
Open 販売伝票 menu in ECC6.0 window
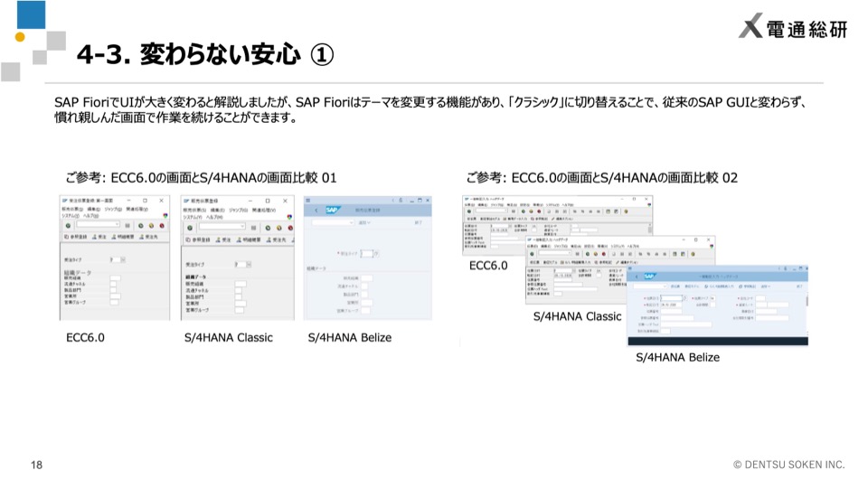(x=72, y=210)
